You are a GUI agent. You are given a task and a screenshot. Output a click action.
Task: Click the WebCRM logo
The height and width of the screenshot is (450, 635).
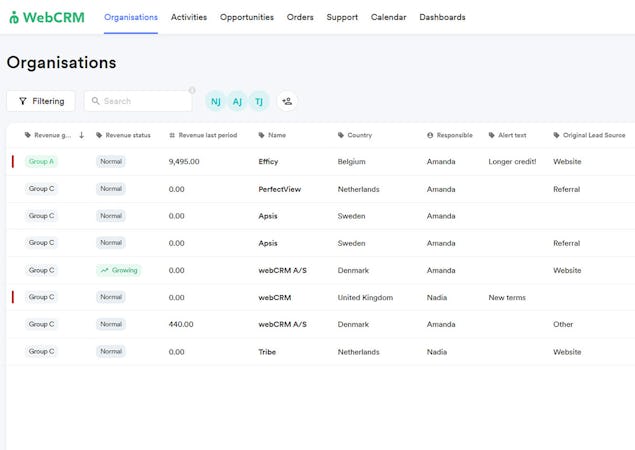pyautogui.click(x=47, y=17)
